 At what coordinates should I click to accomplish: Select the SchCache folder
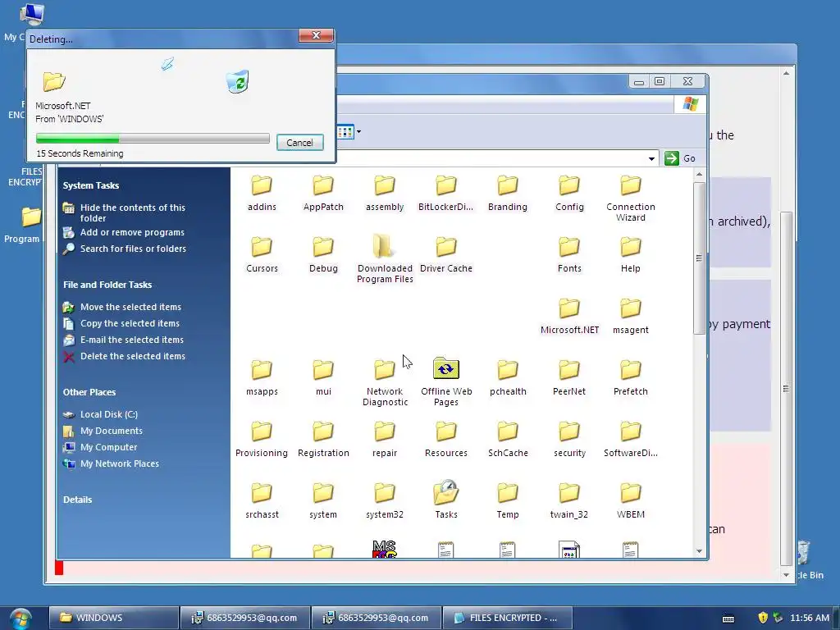coord(507,440)
